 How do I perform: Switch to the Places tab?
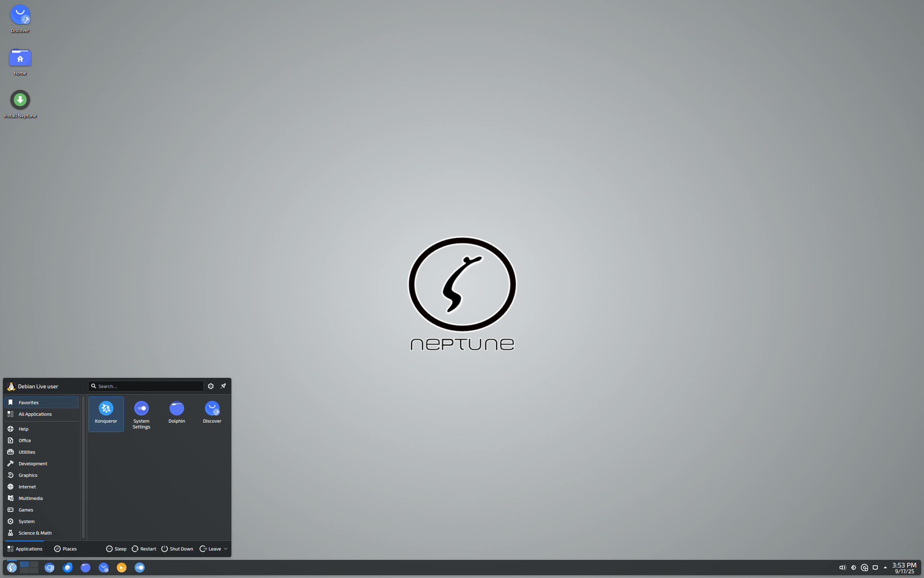[65, 549]
